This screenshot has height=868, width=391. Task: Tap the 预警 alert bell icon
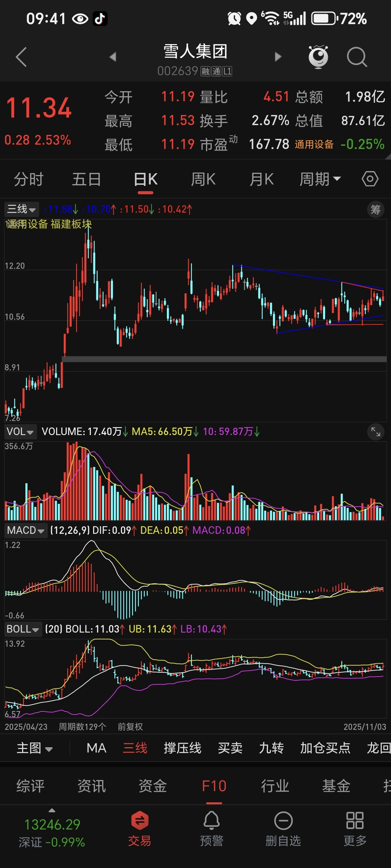[x=211, y=829]
